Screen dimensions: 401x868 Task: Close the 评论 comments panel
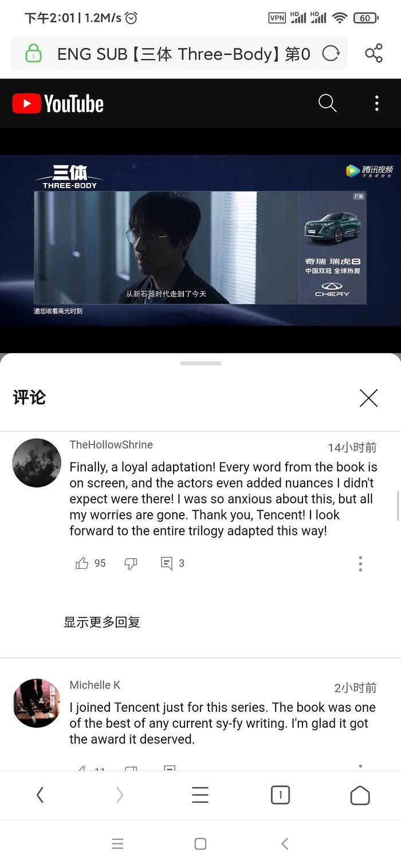(368, 398)
